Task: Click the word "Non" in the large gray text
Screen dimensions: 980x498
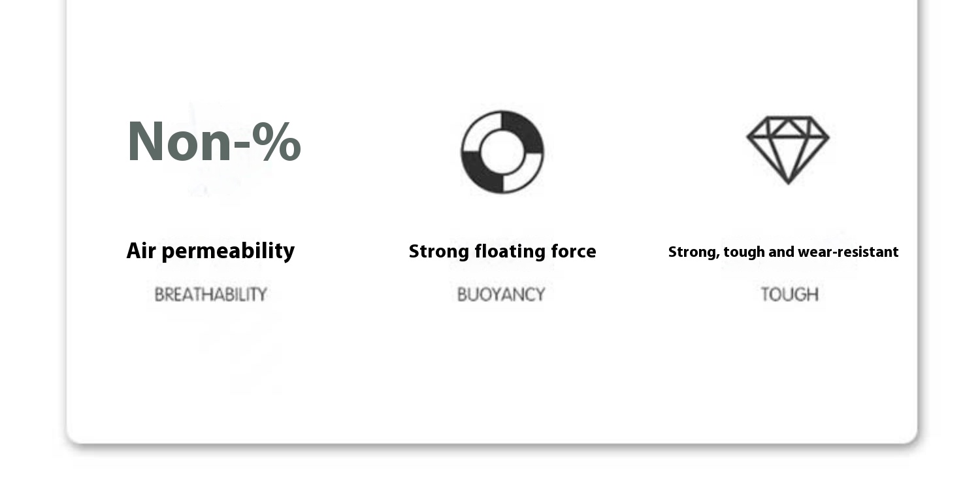Action: (179, 142)
